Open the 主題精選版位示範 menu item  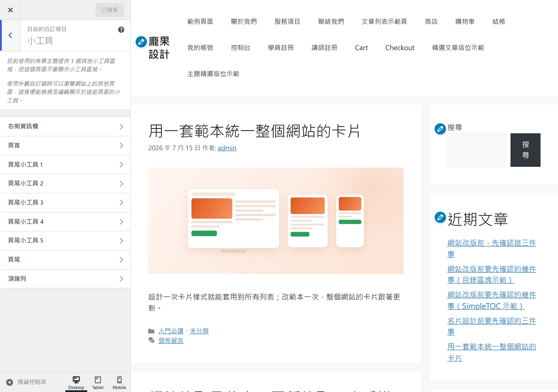(213, 74)
